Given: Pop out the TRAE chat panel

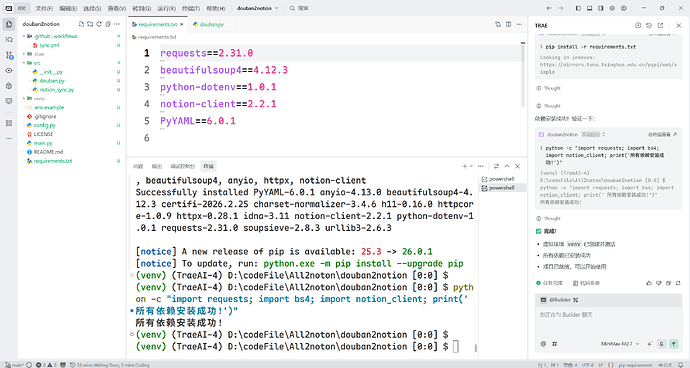Looking at the screenshot, I should click(x=660, y=26).
